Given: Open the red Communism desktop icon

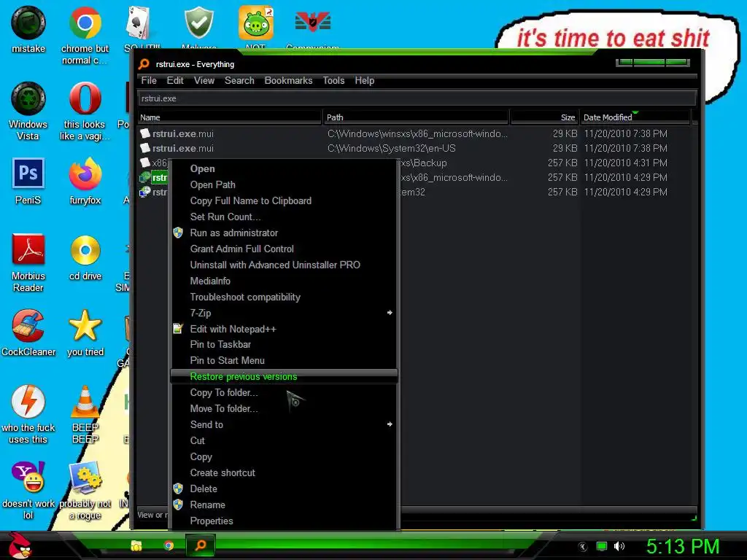Looking at the screenshot, I should (x=312, y=22).
